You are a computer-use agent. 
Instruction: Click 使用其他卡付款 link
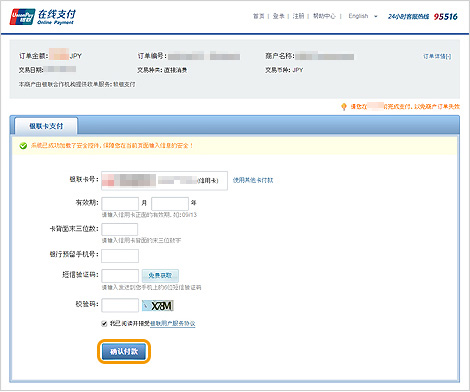[x=253, y=180]
